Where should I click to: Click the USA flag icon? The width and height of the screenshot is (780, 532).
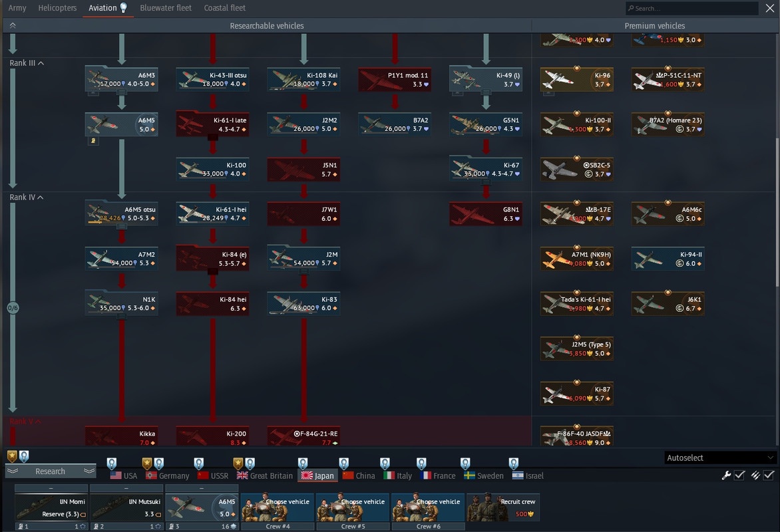click(x=116, y=476)
